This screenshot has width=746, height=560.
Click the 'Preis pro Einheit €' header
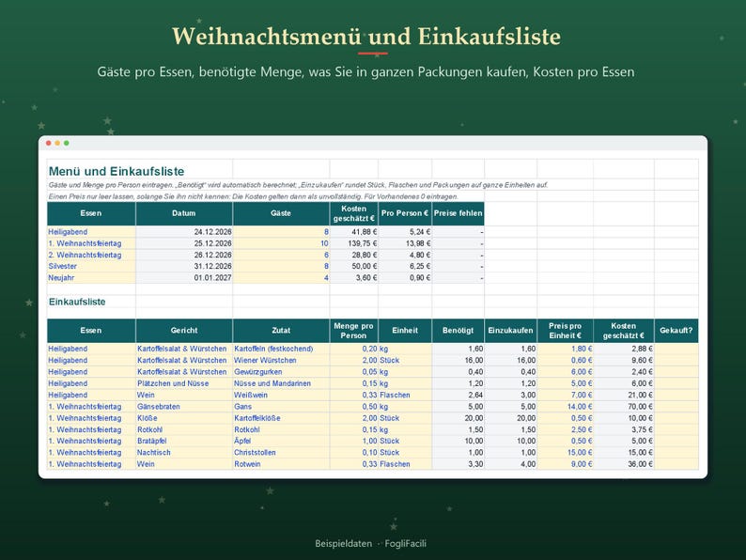coord(566,331)
